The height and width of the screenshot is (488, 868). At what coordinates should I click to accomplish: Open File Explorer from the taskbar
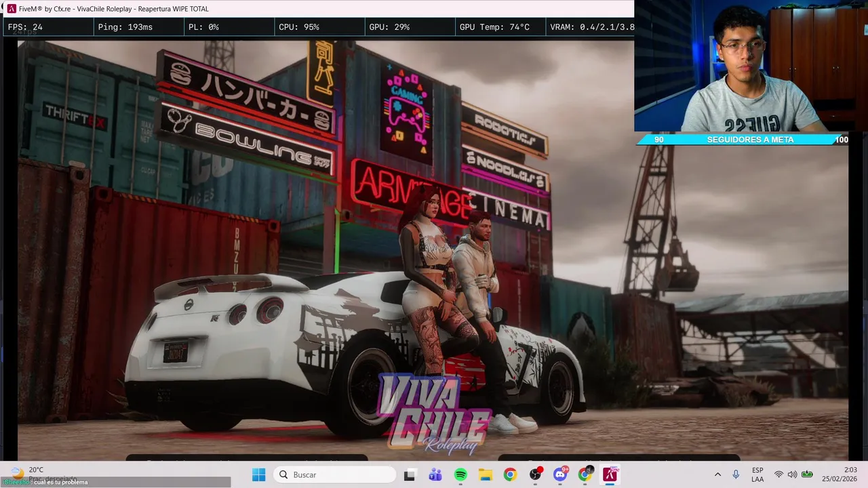(486, 475)
